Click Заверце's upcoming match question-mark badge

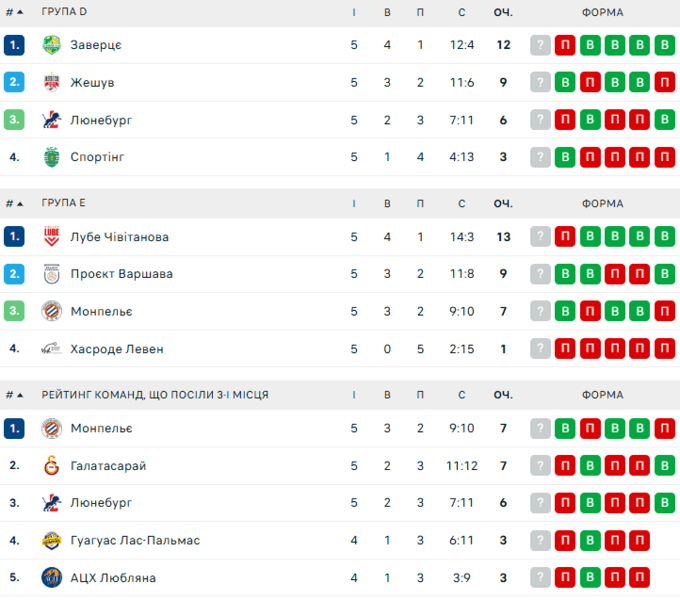pos(540,45)
